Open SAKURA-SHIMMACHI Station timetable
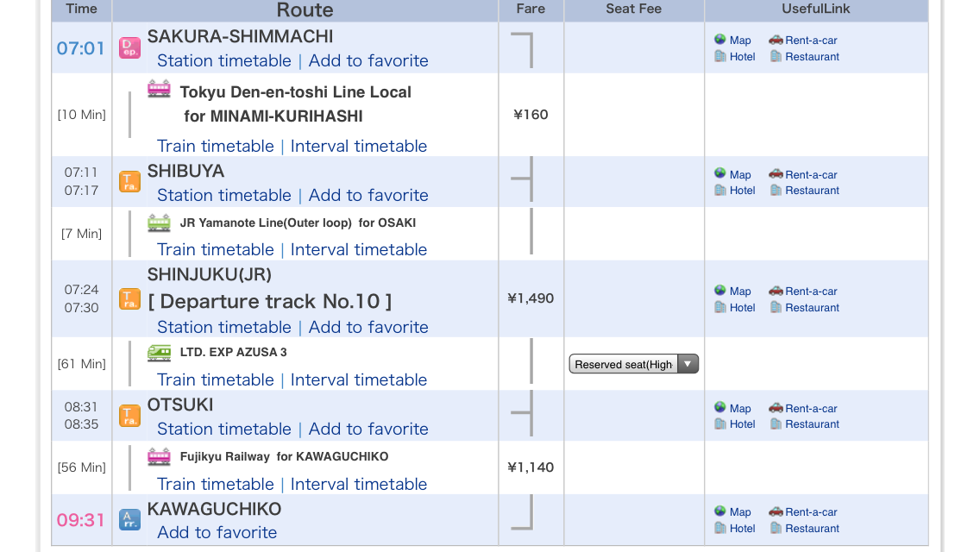Image resolution: width=980 pixels, height=552 pixels. [223, 60]
